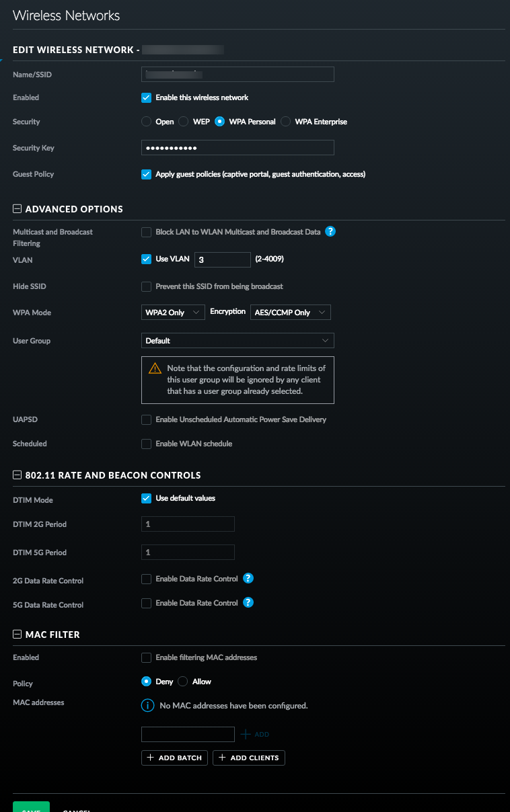Viewport: 510px width, 812px height.
Task: Click help icon for 2G Data Rate Control
Action: point(248,579)
